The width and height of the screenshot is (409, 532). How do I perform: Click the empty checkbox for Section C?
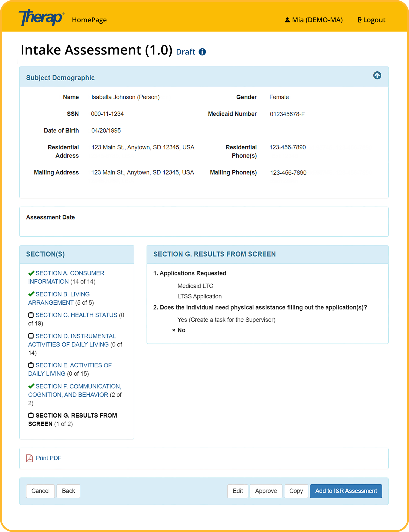[31, 315]
